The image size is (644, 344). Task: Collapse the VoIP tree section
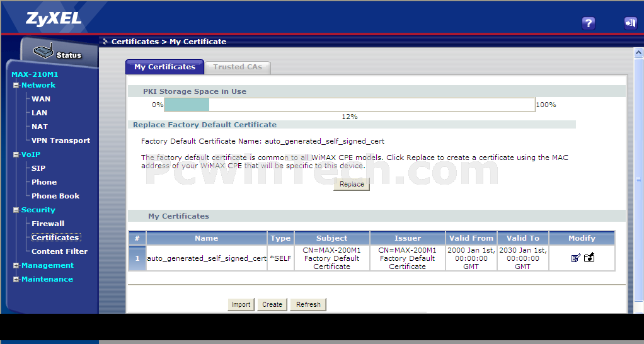(x=16, y=155)
